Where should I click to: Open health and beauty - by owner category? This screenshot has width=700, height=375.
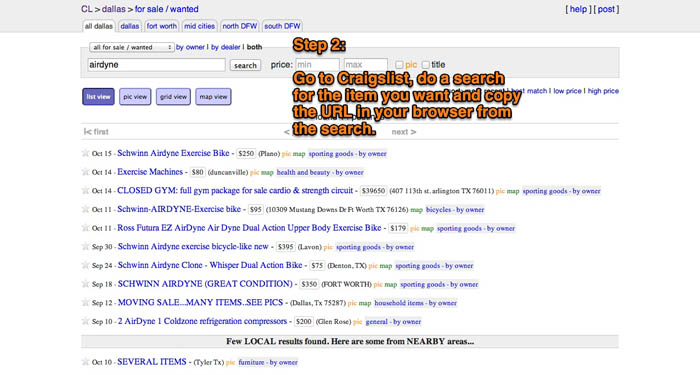[x=320, y=172]
